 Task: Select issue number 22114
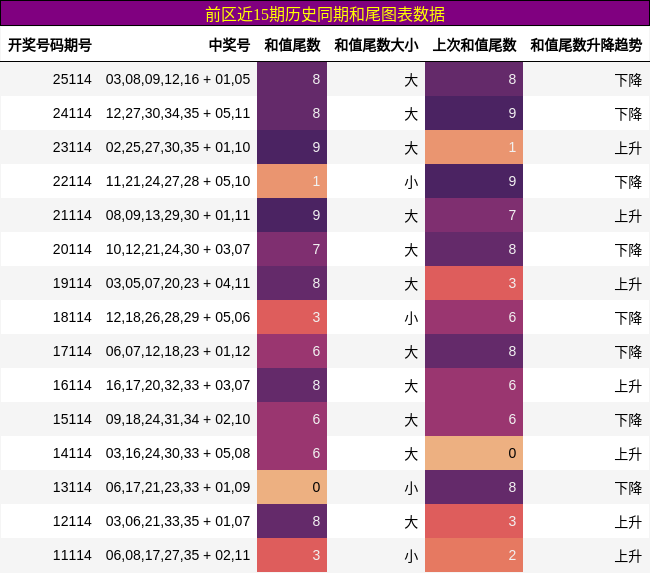point(72,181)
